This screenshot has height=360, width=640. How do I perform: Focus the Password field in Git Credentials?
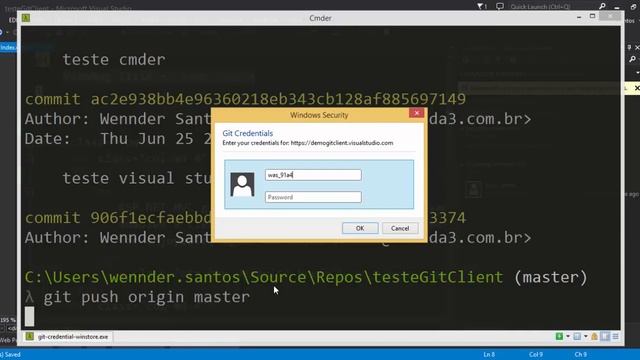pyautogui.click(x=313, y=197)
